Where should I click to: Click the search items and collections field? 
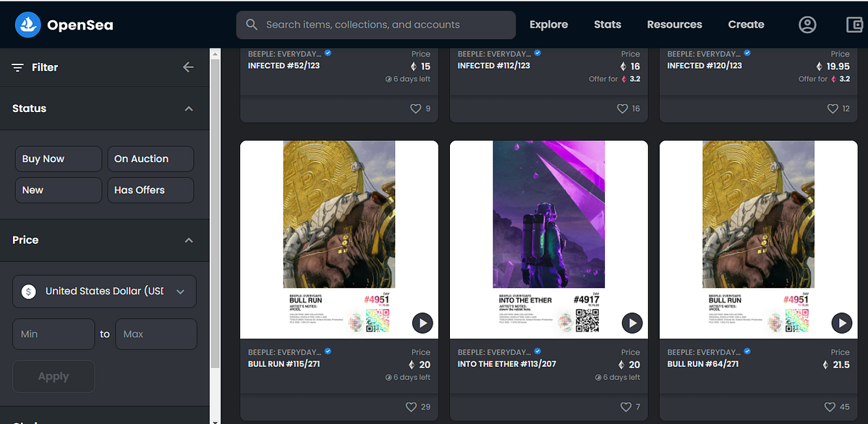[x=376, y=25]
